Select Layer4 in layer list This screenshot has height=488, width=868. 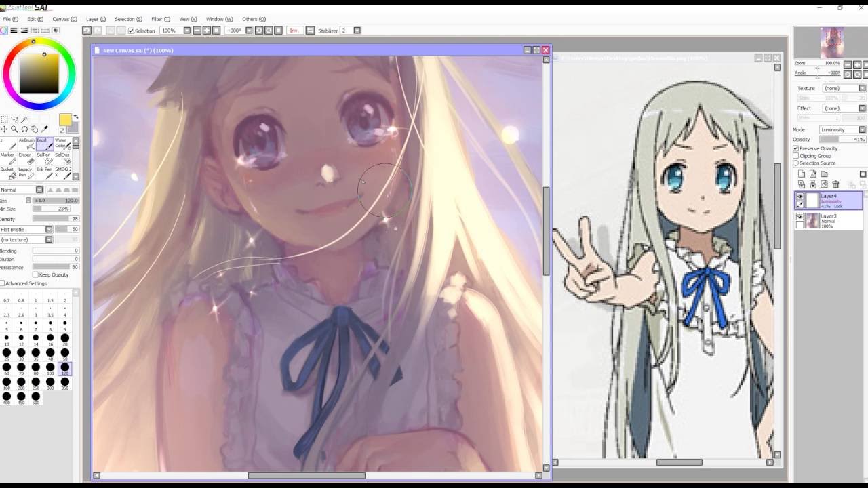pos(829,200)
